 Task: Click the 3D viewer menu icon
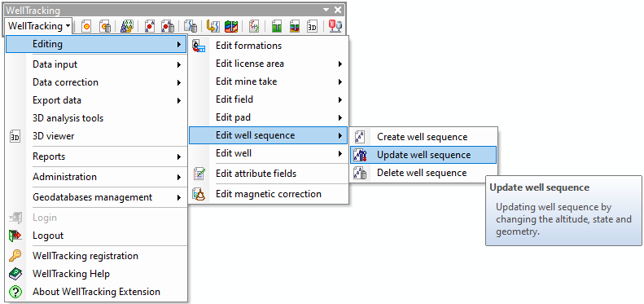pyautogui.click(x=15, y=137)
